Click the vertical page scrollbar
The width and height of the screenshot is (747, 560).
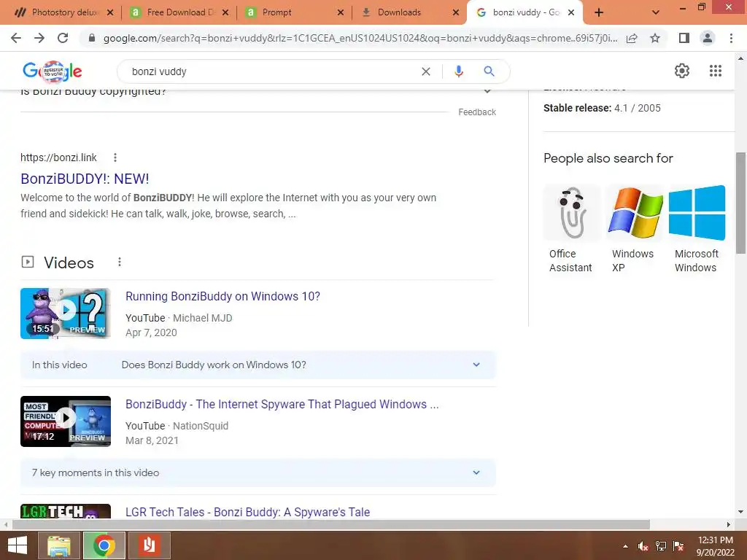coord(740,203)
